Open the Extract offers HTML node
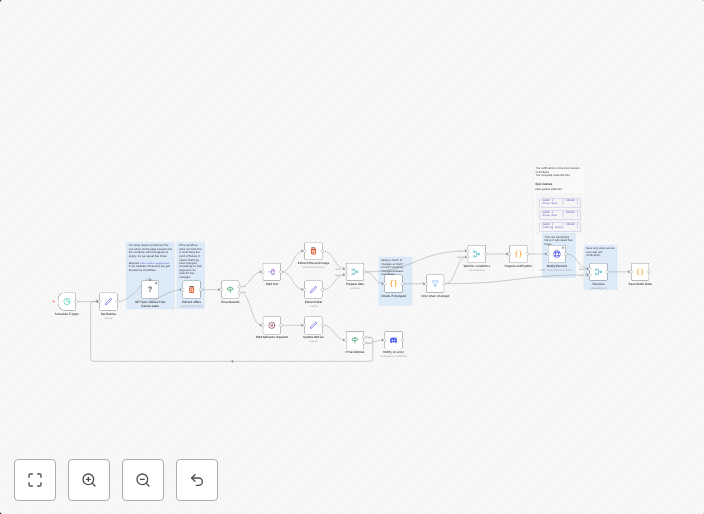This screenshot has height=514, width=704. 191,288
